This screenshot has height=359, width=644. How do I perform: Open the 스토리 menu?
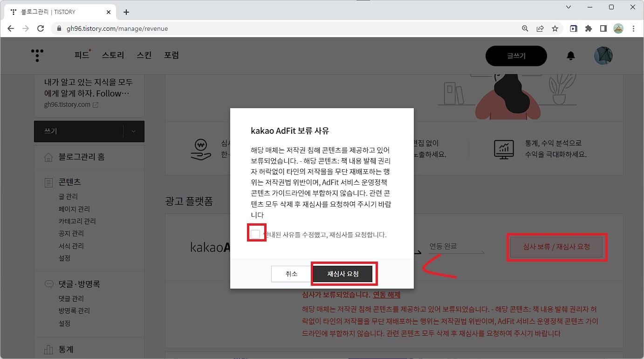(x=113, y=55)
